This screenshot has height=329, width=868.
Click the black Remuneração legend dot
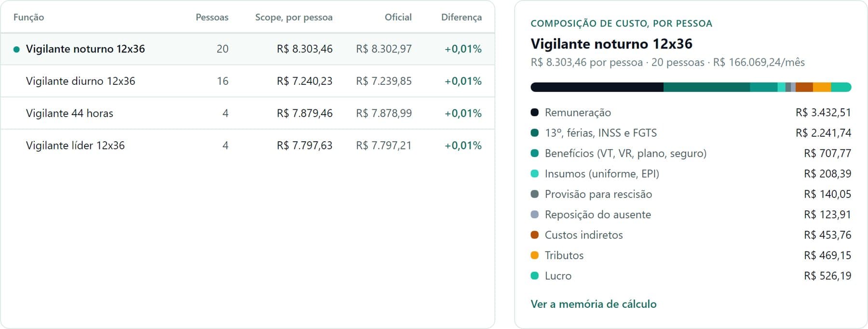pyautogui.click(x=534, y=112)
